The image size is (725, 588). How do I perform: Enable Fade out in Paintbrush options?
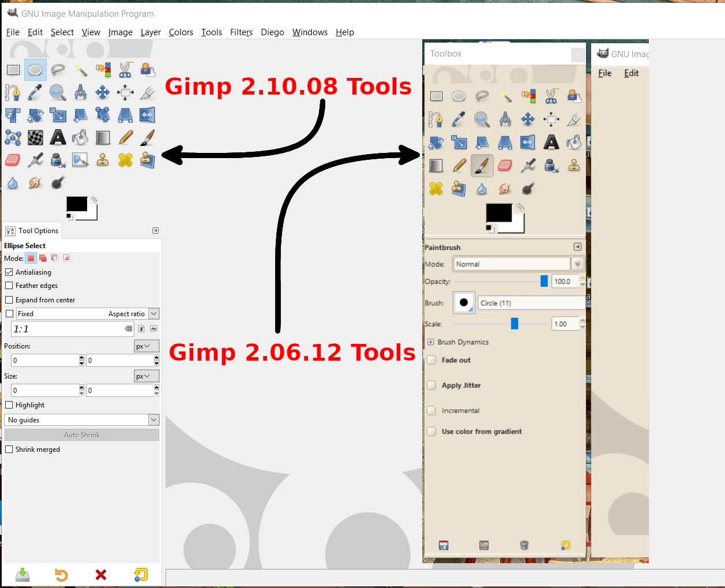pos(431,360)
